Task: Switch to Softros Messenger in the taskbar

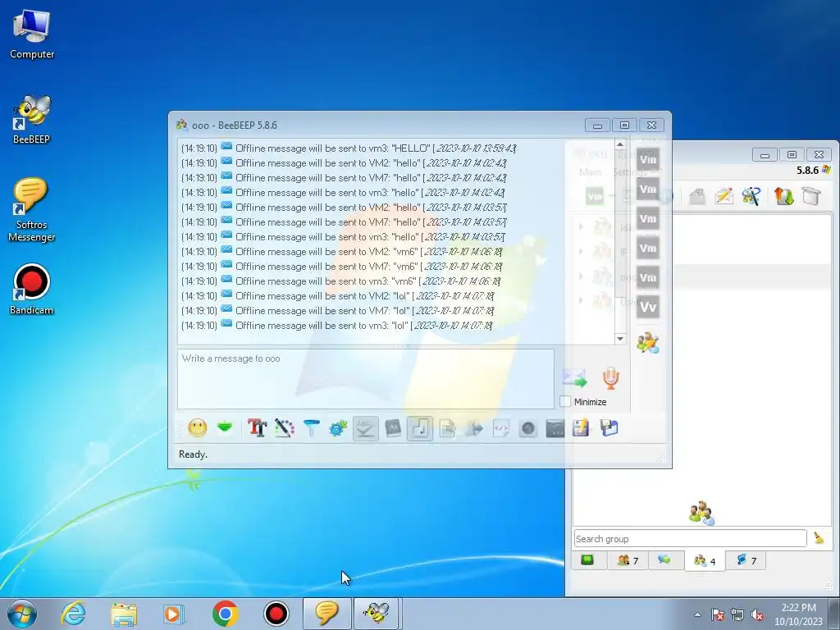Action: tap(326, 614)
